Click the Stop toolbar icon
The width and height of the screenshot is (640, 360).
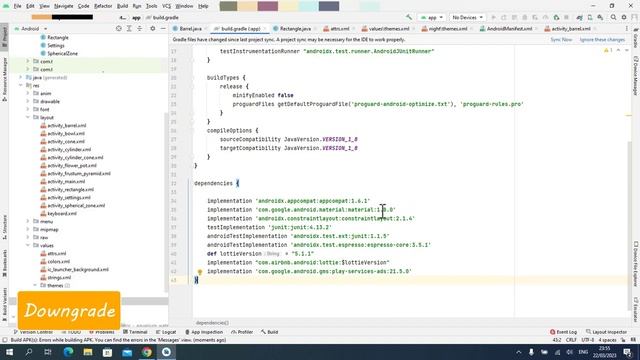(567, 18)
